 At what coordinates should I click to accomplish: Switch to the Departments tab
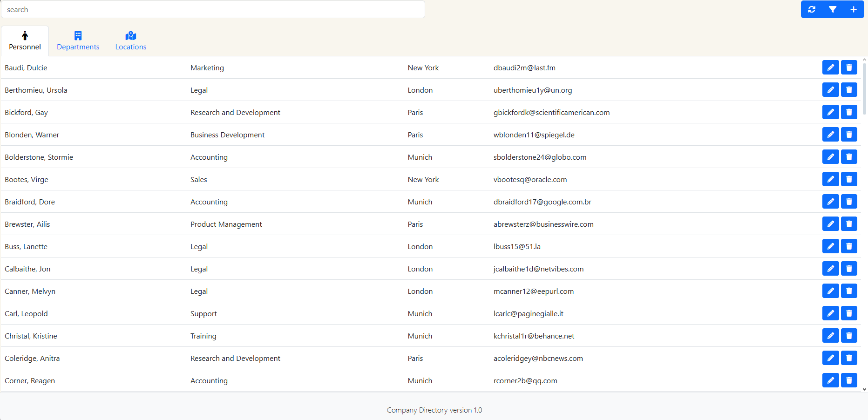pyautogui.click(x=78, y=41)
